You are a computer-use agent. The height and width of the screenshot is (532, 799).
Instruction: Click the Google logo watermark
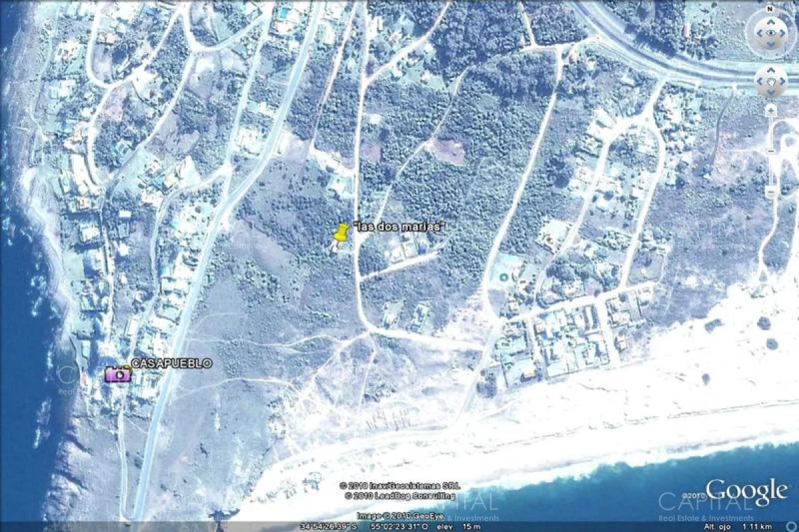pos(746,493)
